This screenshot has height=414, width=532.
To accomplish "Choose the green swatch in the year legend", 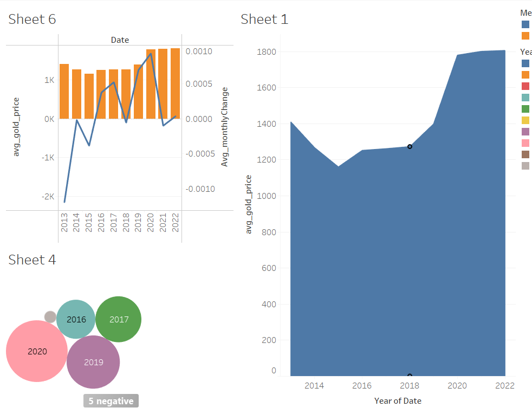I will pyautogui.click(x=525, y=109).
